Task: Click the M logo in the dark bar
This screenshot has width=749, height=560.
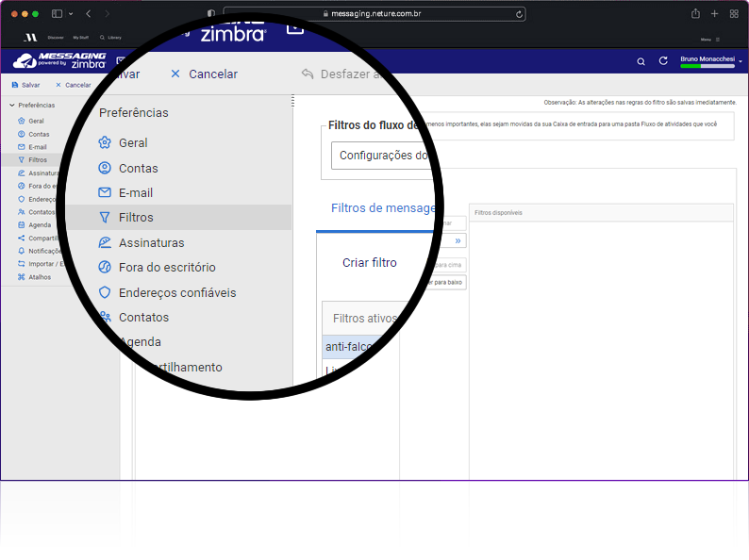Action: point(30,37)
